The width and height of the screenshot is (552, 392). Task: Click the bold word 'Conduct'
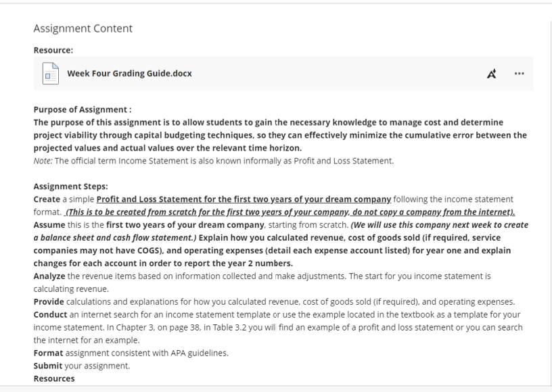(50, 315)
